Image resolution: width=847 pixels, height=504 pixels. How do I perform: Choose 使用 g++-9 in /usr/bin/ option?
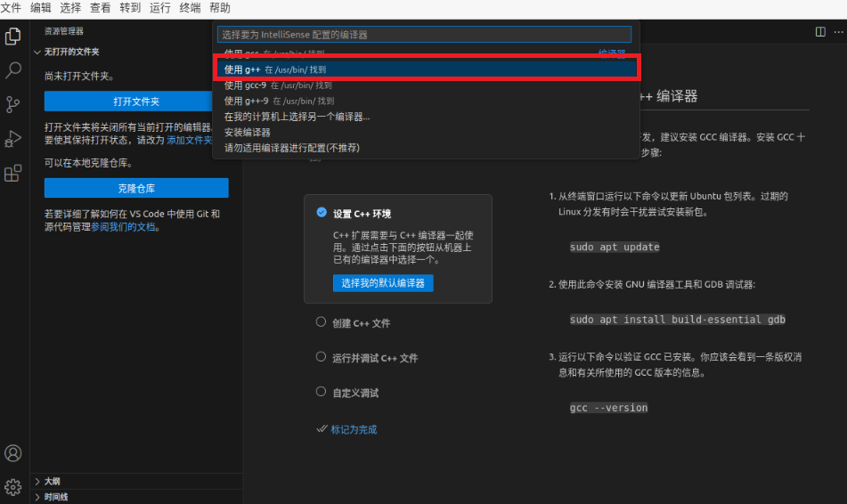coord(426,101)
